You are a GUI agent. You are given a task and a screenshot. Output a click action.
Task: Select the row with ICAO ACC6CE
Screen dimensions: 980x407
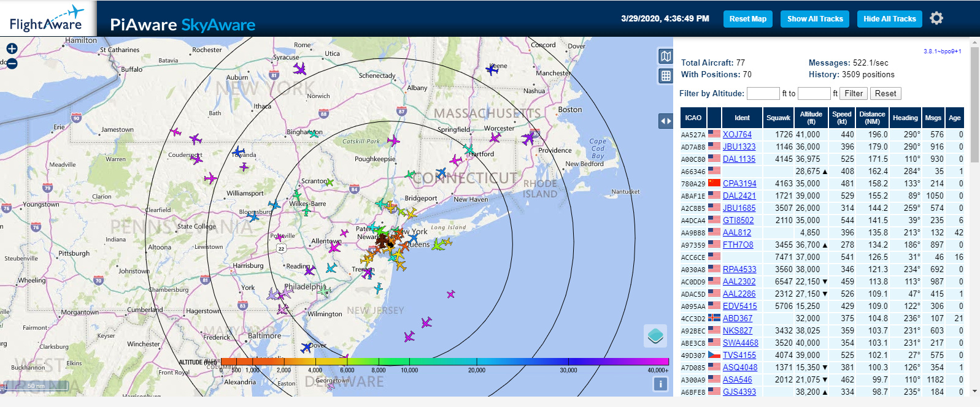click(x=822, y=257)
